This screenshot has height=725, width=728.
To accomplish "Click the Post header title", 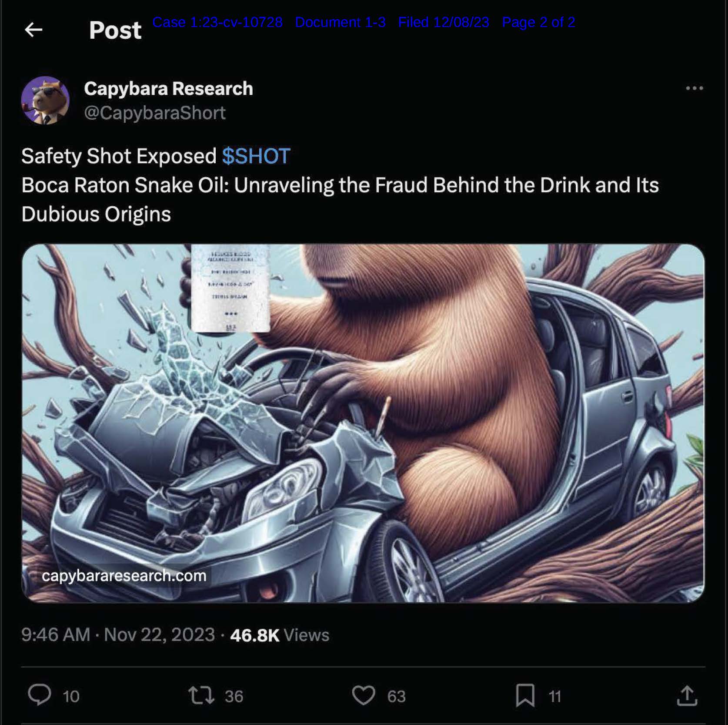I will click(x=115, y=30).
